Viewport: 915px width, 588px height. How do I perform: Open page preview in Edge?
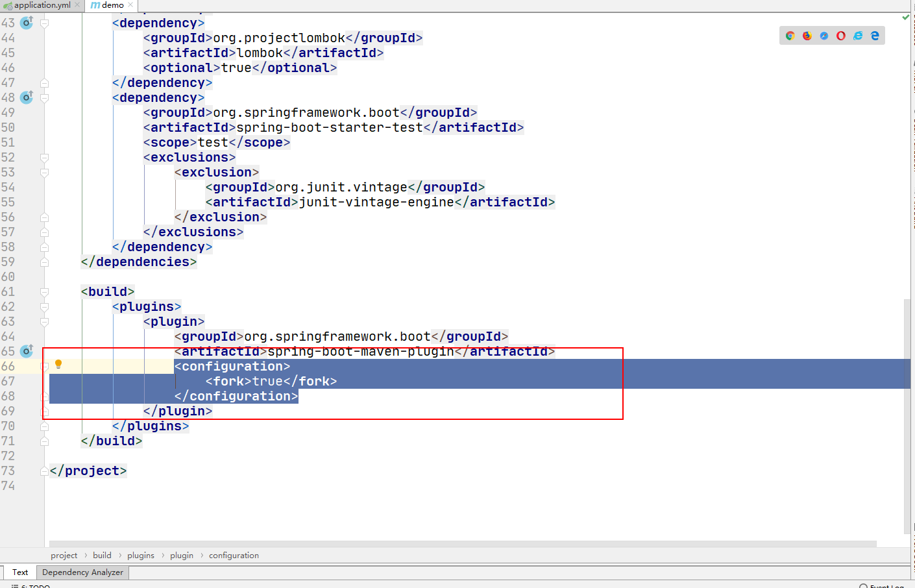coord(874,36)
